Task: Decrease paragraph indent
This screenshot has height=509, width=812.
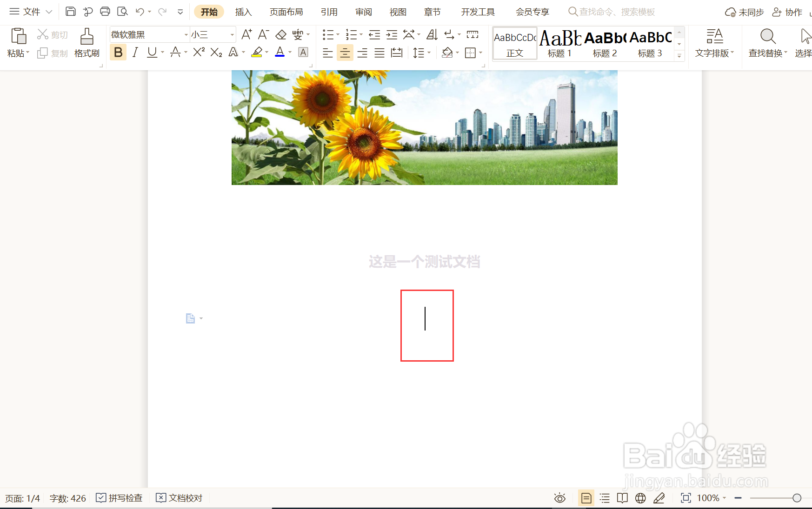Action: [x=374, y=34]
